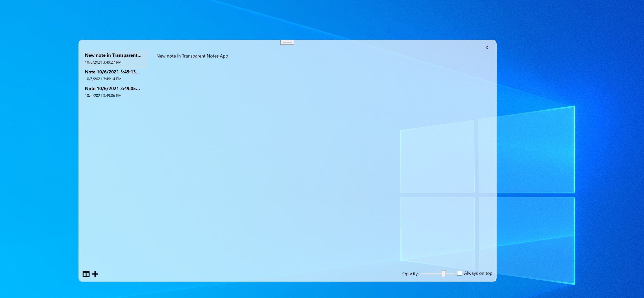Click the 3:49:14 PM timestamp in list
Image resolution: width=644 pixels, height=298 pixels.
point(103,79)
